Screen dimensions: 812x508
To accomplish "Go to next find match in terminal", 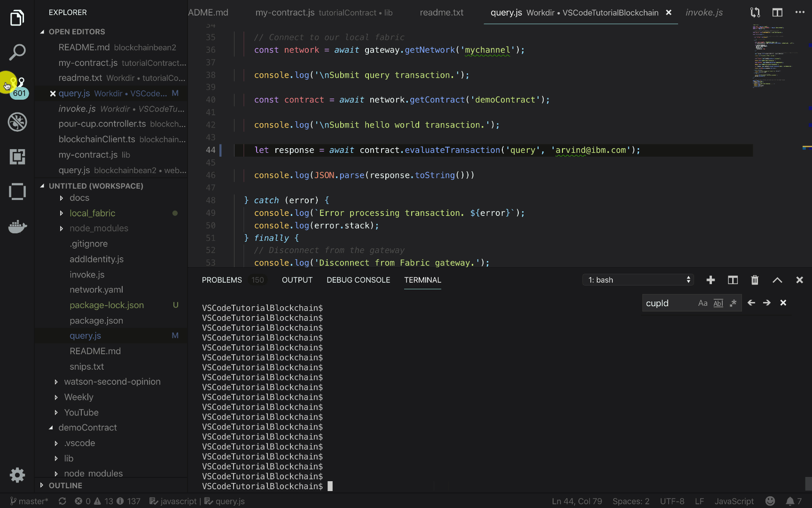I will pyautogui.click(x=767, y=303).
